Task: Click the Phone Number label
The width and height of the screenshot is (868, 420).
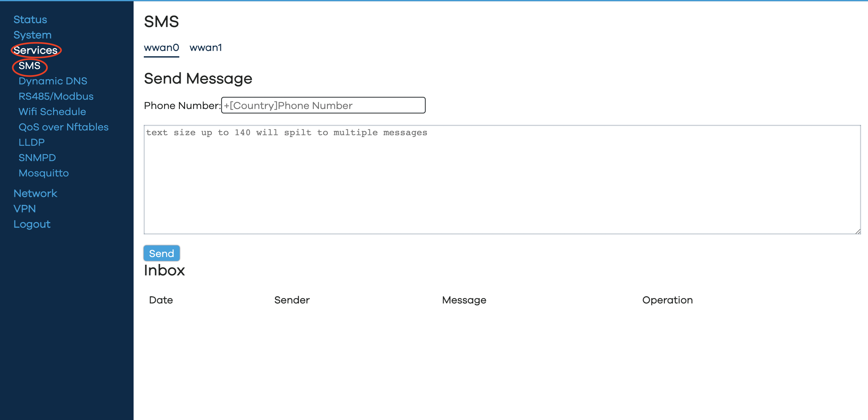Action: pyautogui.click(x=182, y=105)
